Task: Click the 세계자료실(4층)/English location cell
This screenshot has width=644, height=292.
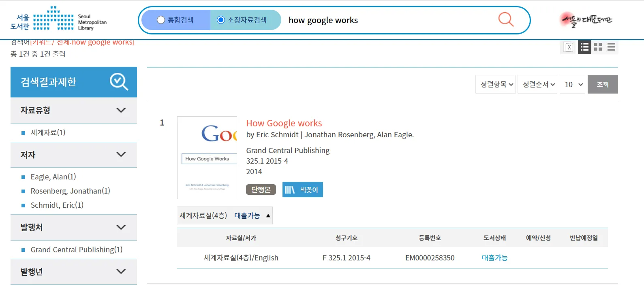Action: pyautogui.click(x=241, y=258)
